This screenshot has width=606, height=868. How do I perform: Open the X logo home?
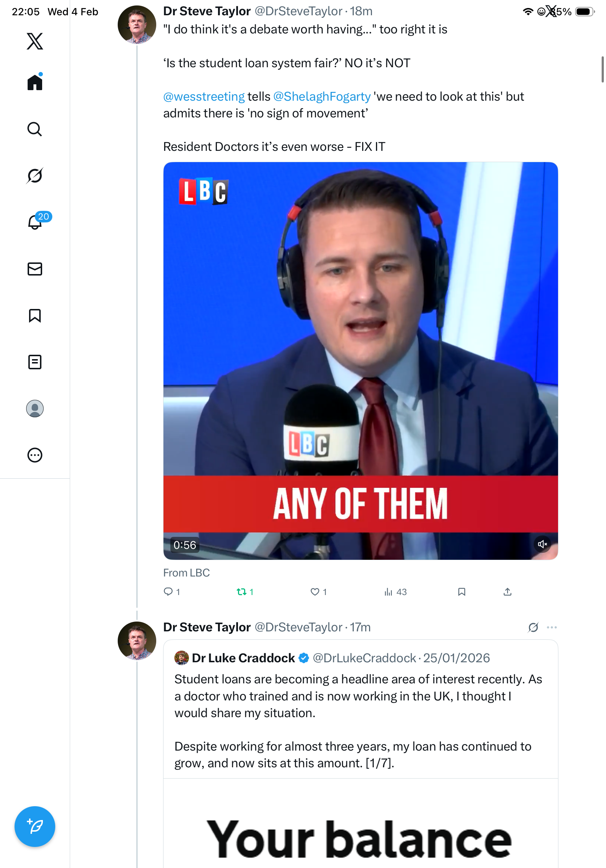point(35,41)
